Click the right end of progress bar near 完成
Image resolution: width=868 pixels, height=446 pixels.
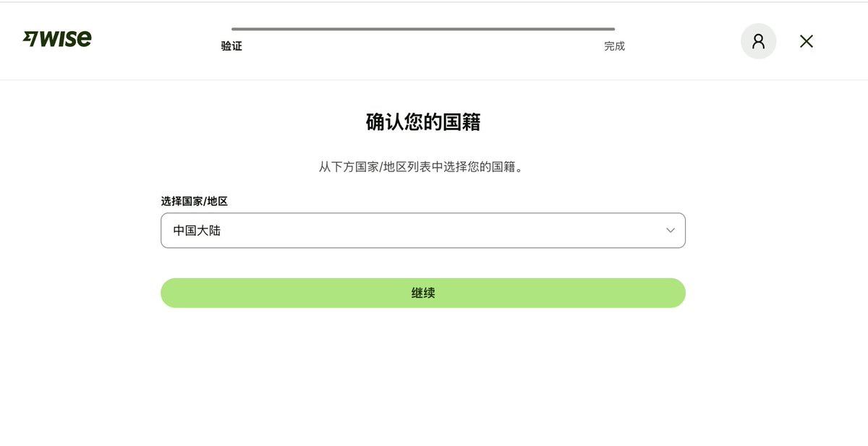pos(611,29)
